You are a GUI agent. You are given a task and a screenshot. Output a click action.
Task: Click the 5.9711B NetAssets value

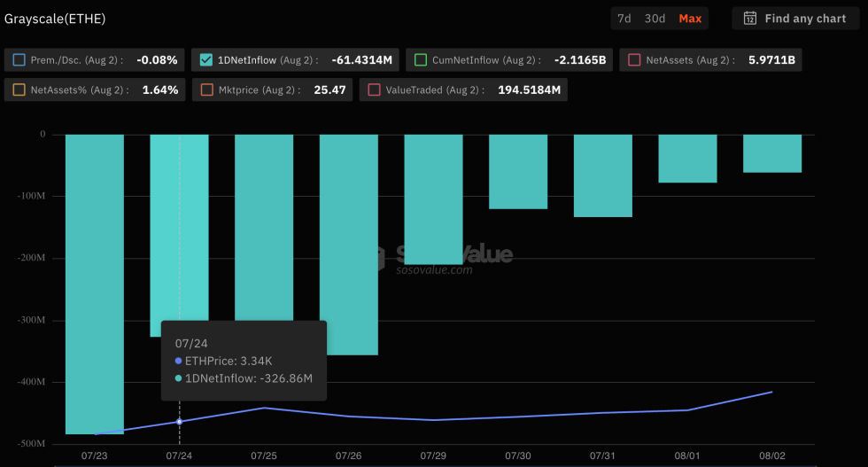click(771, 60)
